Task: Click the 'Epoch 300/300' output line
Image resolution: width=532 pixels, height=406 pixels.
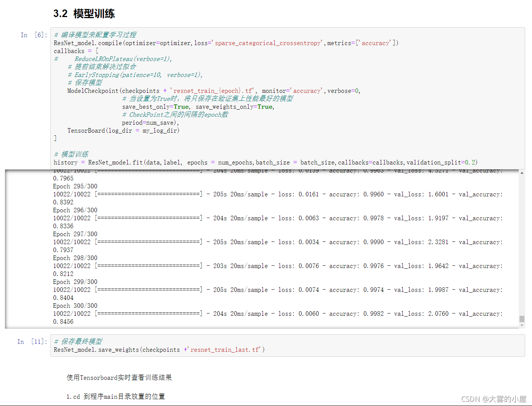Action: [x=75, y=306]
